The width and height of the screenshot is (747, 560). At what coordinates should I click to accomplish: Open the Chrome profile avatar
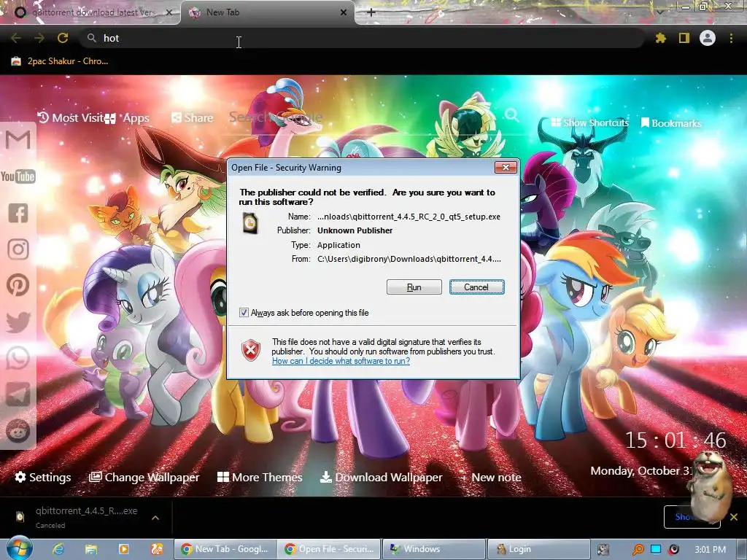[x=708, y=38]
